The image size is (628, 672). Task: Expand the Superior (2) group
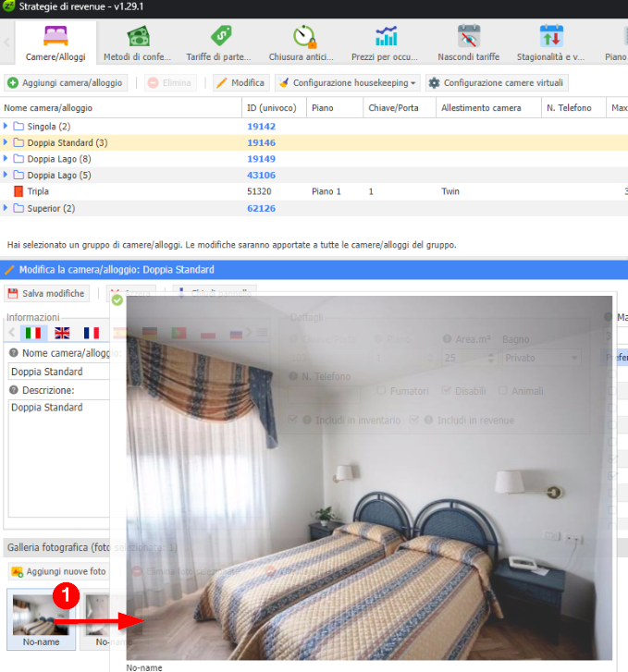tap(6, 208)
